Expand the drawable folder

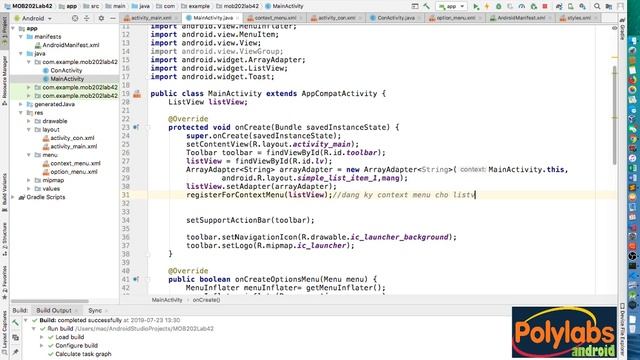(29, 121)
